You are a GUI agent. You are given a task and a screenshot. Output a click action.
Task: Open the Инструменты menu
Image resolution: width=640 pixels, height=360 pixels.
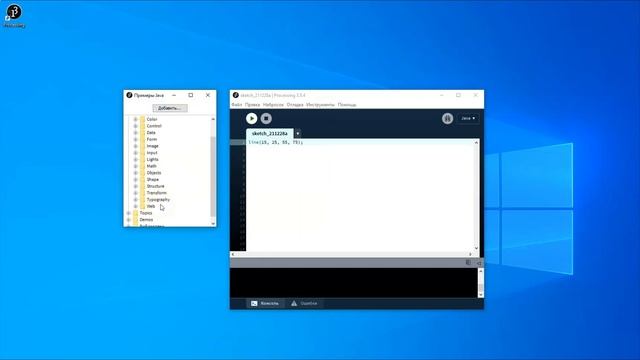point(320,105)
